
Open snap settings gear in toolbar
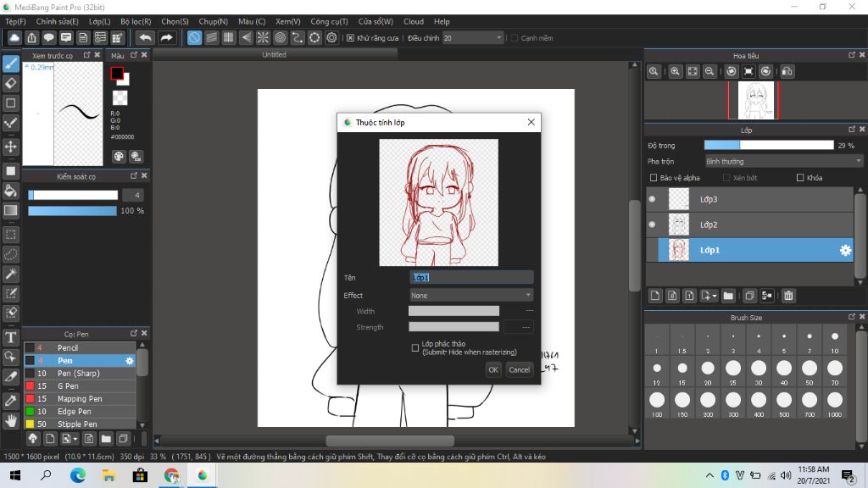tap(331, 37)
